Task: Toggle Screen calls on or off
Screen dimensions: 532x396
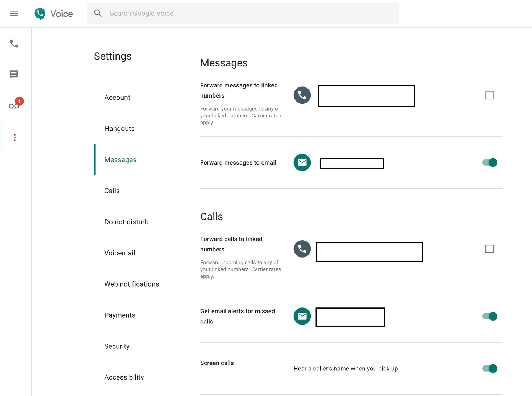Action: 489,368
